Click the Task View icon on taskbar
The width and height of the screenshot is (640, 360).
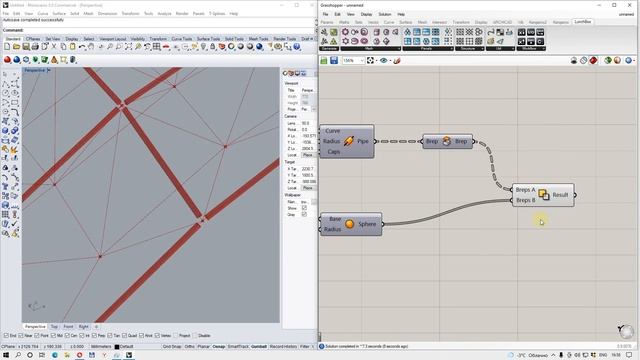[42, 355]
